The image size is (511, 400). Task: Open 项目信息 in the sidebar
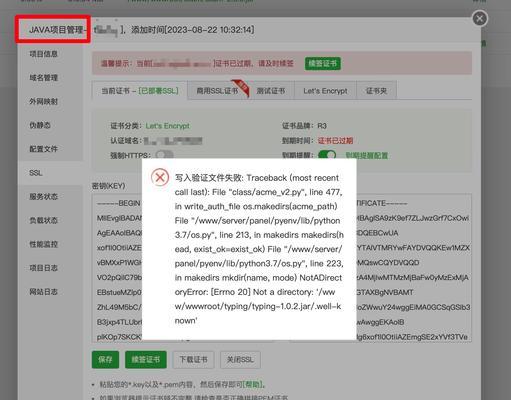[x=44, y=54]
